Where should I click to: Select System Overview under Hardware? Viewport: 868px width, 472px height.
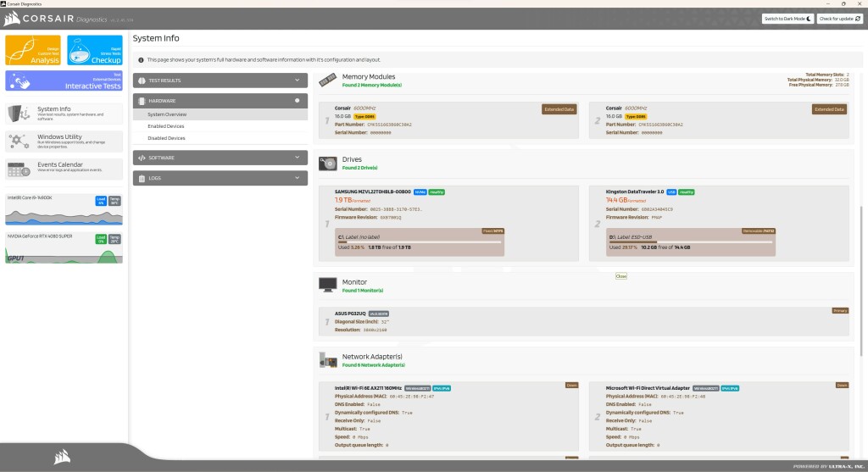point(220,114)
